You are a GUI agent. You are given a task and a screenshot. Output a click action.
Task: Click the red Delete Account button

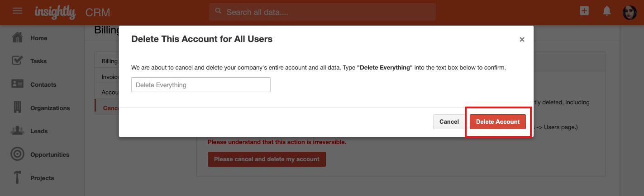498,121
